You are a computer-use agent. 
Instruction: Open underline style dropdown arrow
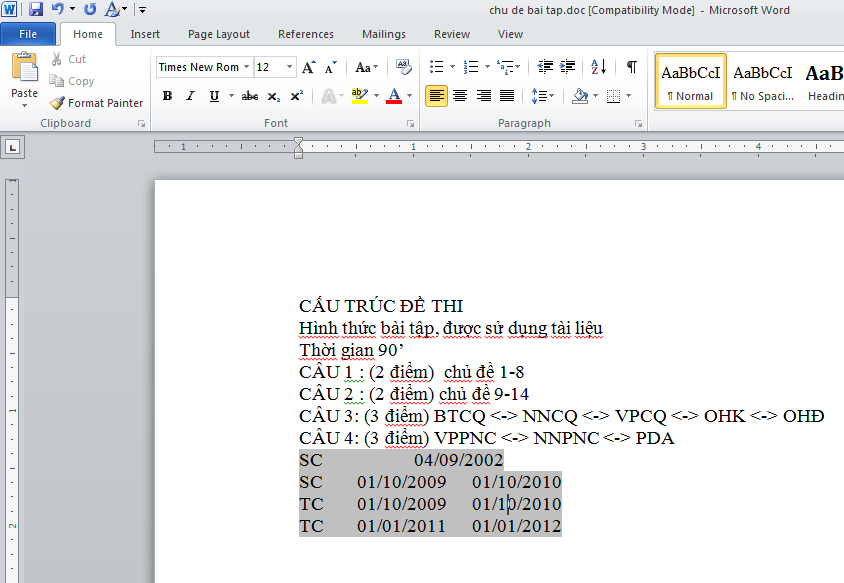[231, 96]
